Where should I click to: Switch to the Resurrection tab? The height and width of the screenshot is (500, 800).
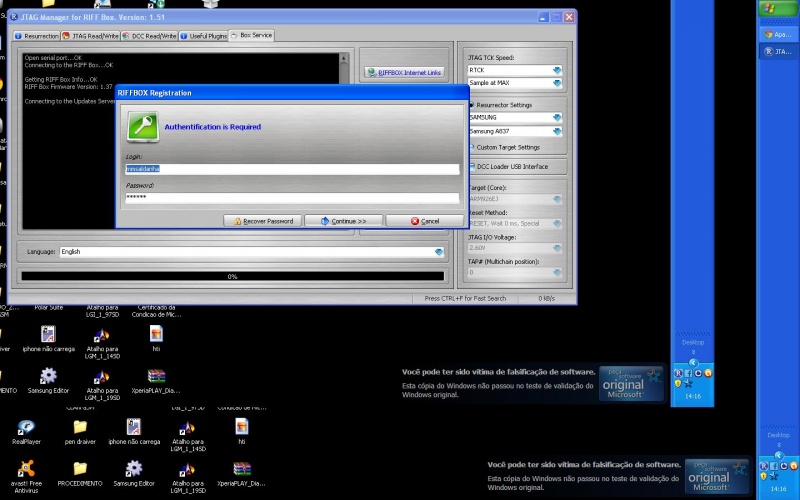37,36
